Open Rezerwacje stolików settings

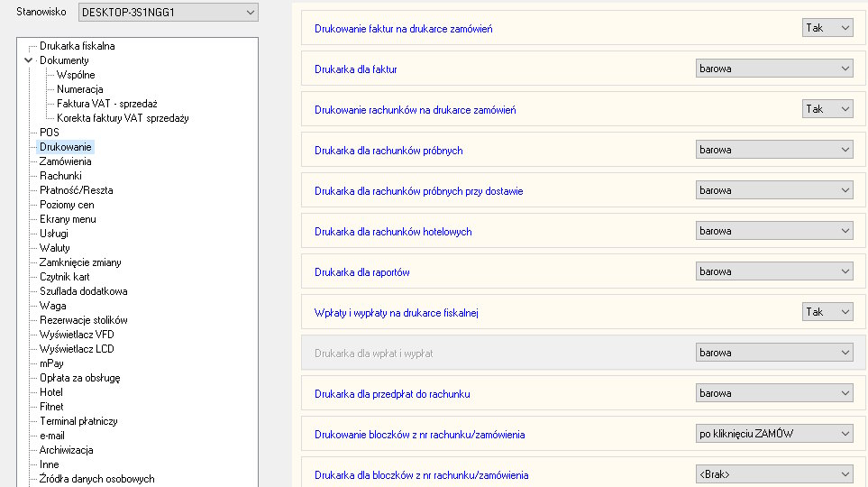pos(83,320)
